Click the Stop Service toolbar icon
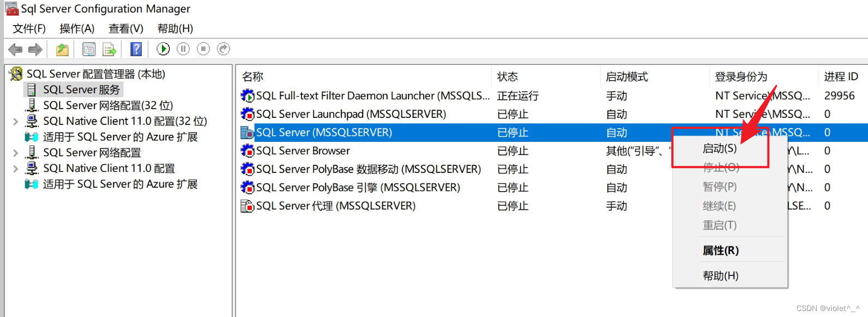Viewport: 868px width, 317px height. [x=203, y=49]
